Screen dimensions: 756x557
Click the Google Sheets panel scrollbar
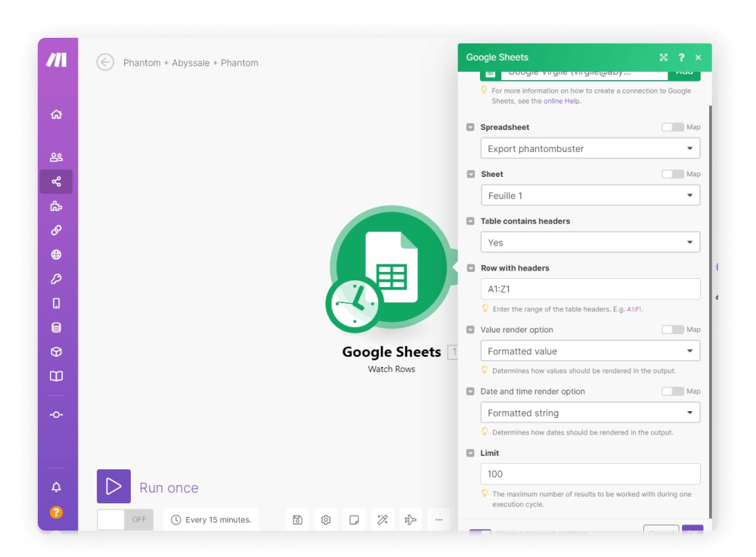(710, 311)
